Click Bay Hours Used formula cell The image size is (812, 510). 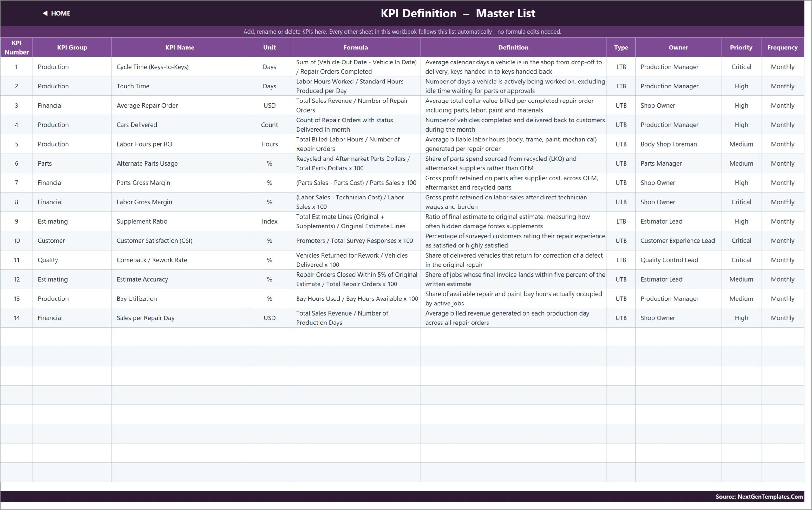pos(356,299)
